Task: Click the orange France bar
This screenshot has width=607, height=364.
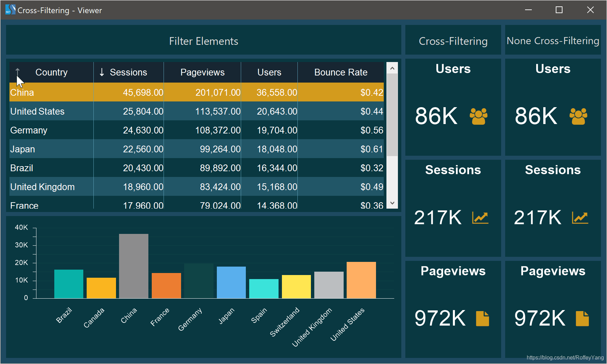Action: coord(166,285)
